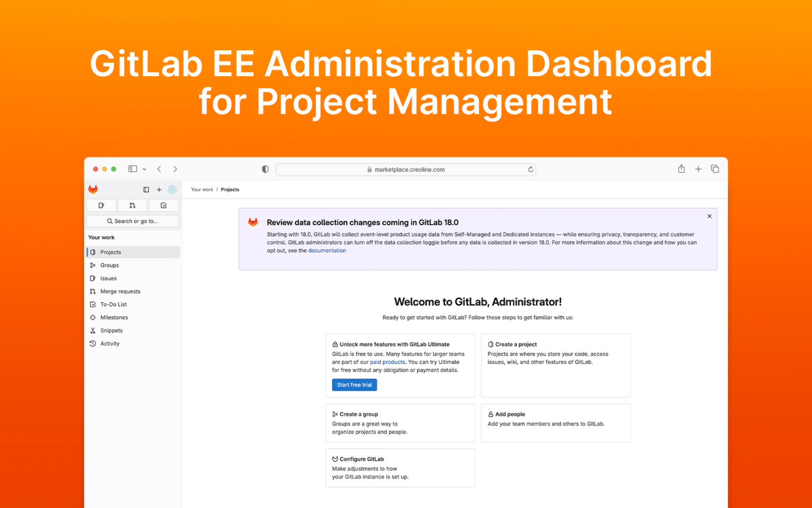Viewport: 812px width, 508px height.
Task: Open the Create a project card
Action: (555, 366)
